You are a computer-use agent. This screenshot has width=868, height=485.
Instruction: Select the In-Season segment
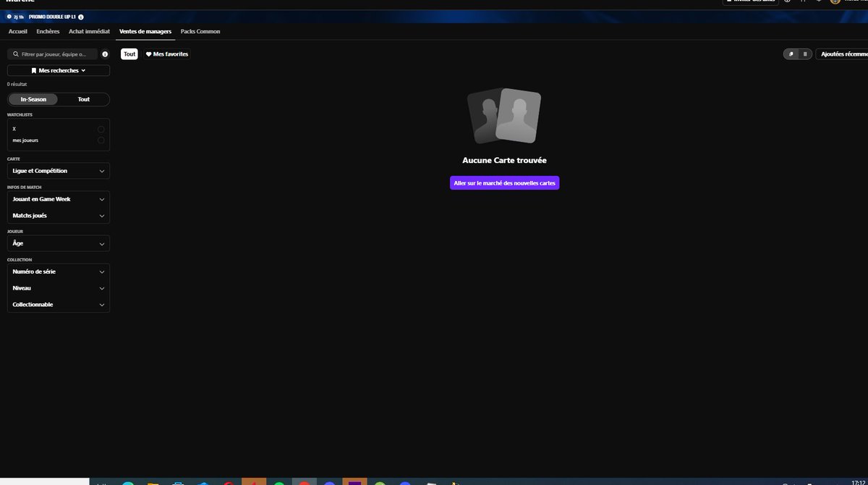click(33, 99)
